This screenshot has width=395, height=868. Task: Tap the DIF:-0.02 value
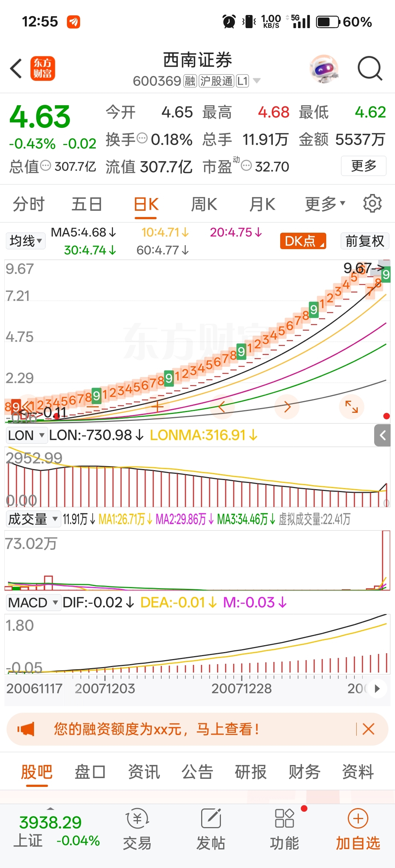pos(98,602)
